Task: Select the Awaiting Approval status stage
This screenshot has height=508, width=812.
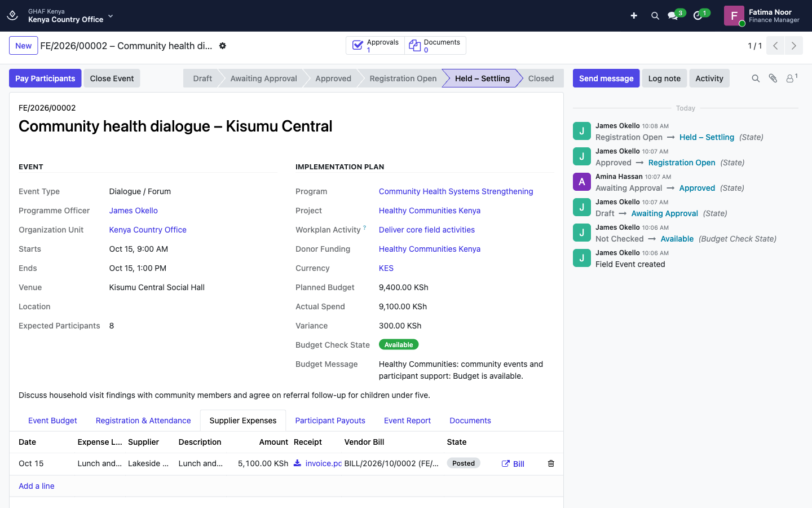Action: pyautogui.click(x=263, y=78)
